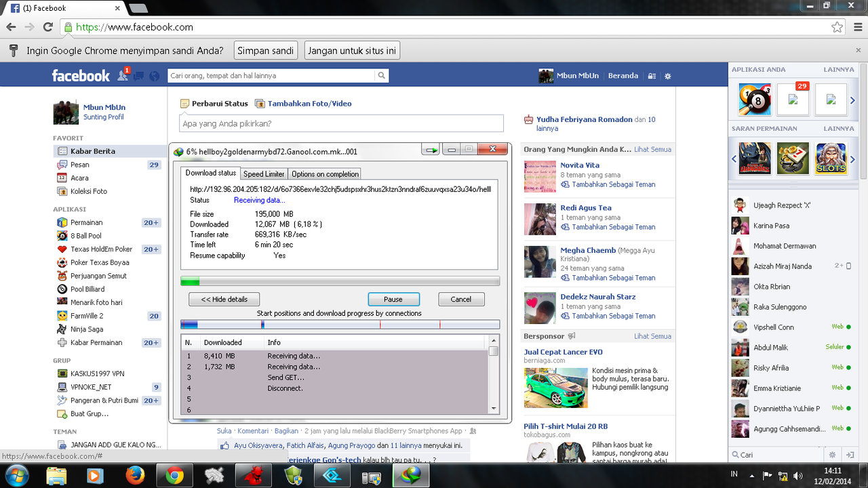
Task: Launch Firefox from taskbar
Action: point(136,476)
